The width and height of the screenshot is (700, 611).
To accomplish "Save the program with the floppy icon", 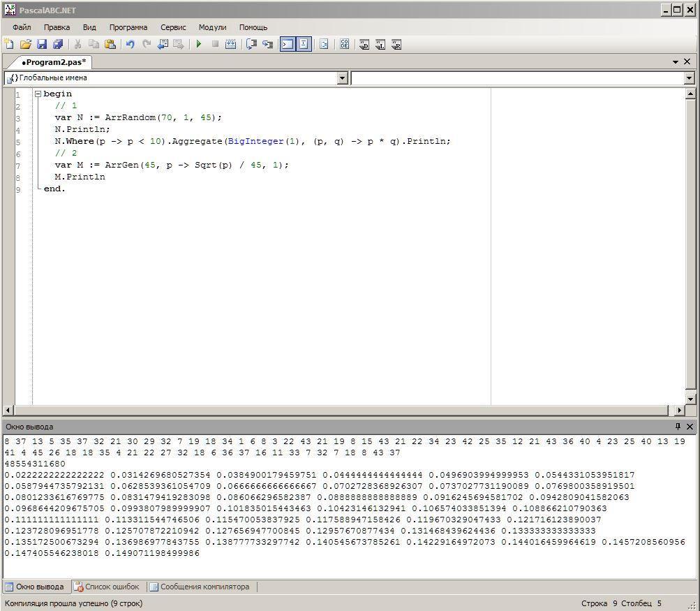I will coord(41,44).
